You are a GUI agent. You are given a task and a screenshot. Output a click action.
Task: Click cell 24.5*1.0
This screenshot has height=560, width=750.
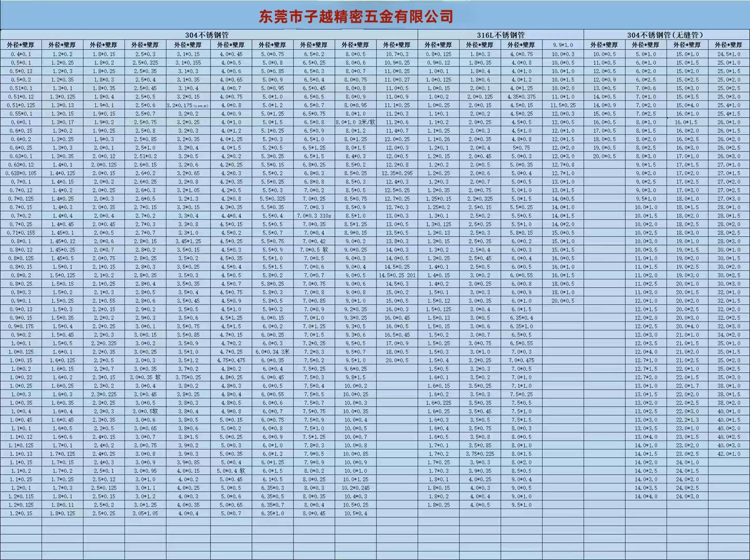(x=729, y=54)
